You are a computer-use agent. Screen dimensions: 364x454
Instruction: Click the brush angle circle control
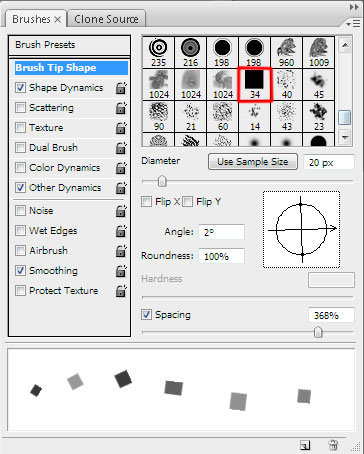tap(302, 230)
